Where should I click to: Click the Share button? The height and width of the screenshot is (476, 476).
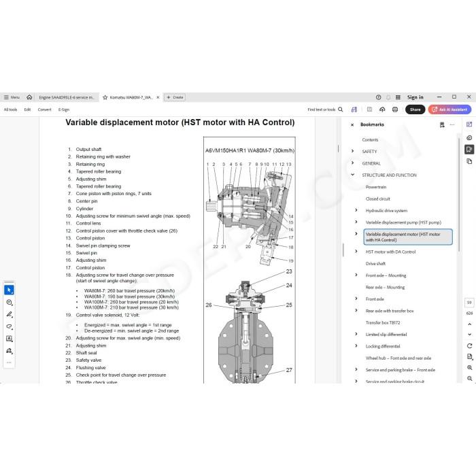[415, 109]
